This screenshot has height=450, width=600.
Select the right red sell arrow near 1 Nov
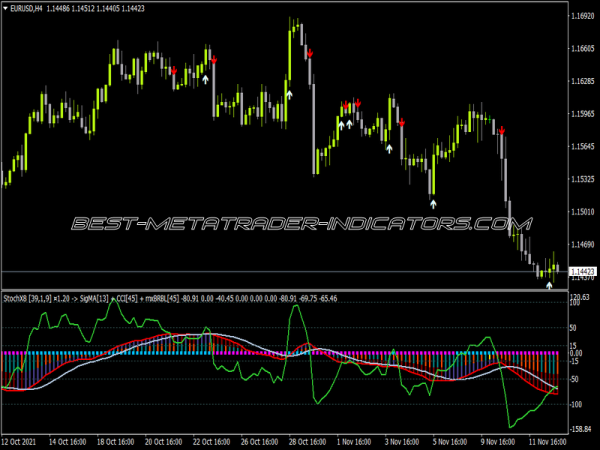click(358, 103)
